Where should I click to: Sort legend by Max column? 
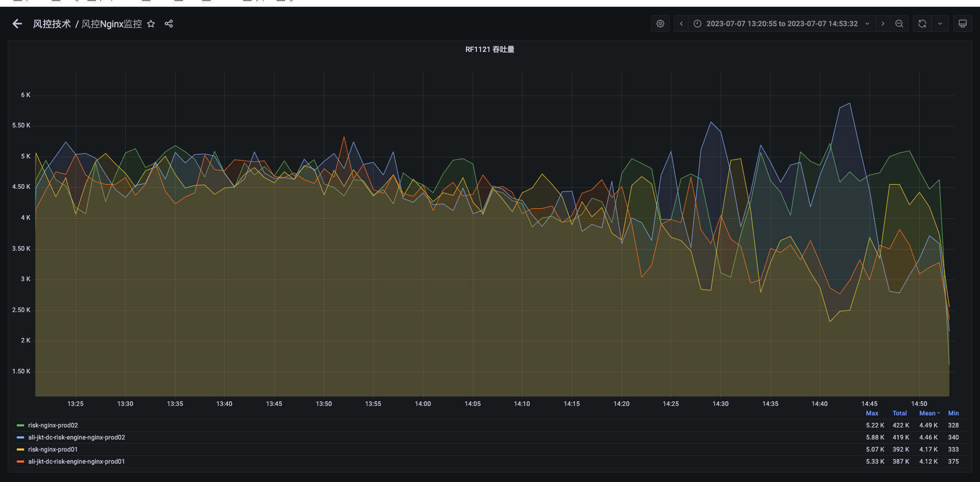click(872, 413)
